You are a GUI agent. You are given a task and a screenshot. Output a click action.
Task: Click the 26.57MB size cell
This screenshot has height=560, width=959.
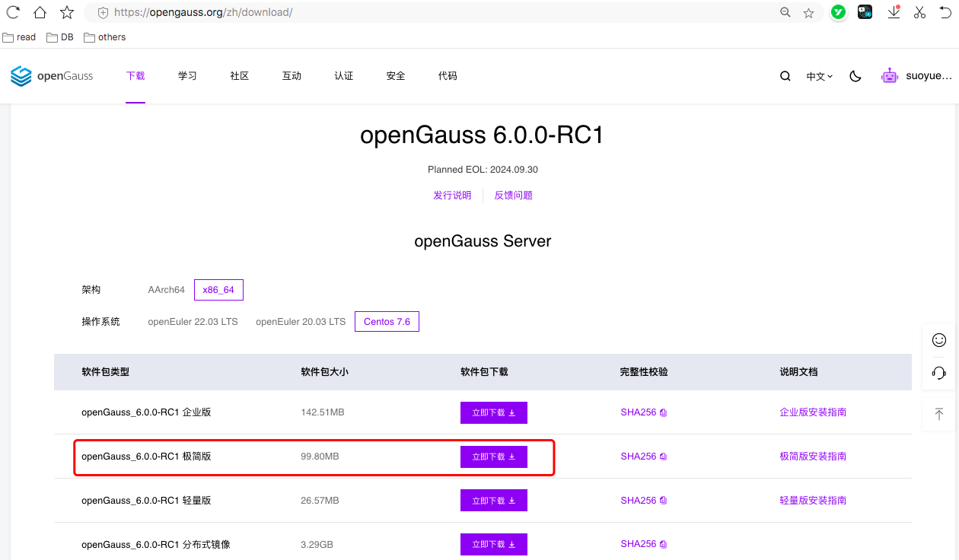[x=320, y=501]
